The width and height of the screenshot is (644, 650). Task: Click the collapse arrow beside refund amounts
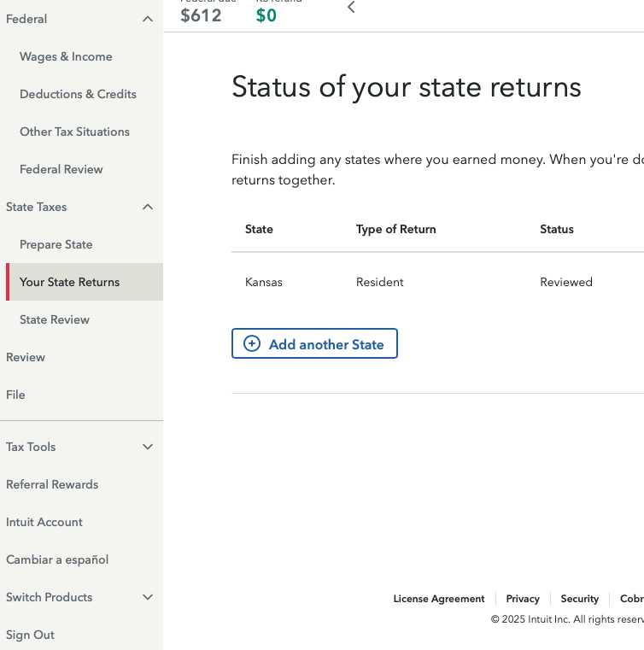[x=351, y=7]
